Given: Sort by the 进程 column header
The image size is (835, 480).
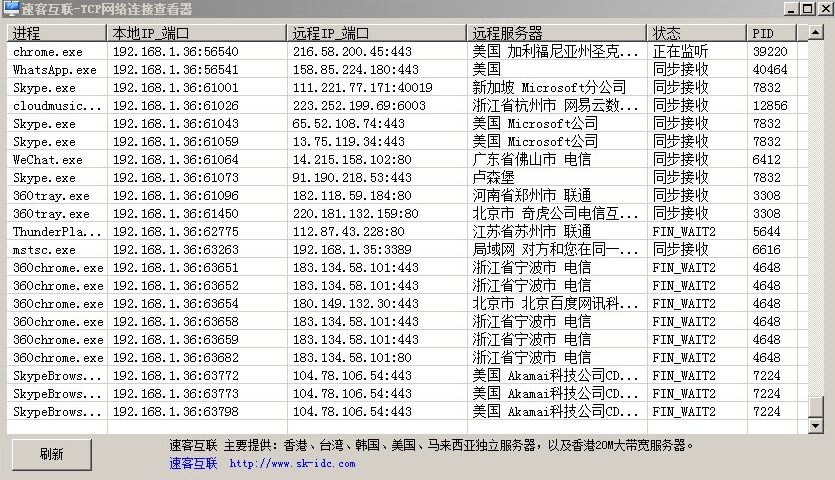Looking at the screenshot, I should [x=57, y=33].
